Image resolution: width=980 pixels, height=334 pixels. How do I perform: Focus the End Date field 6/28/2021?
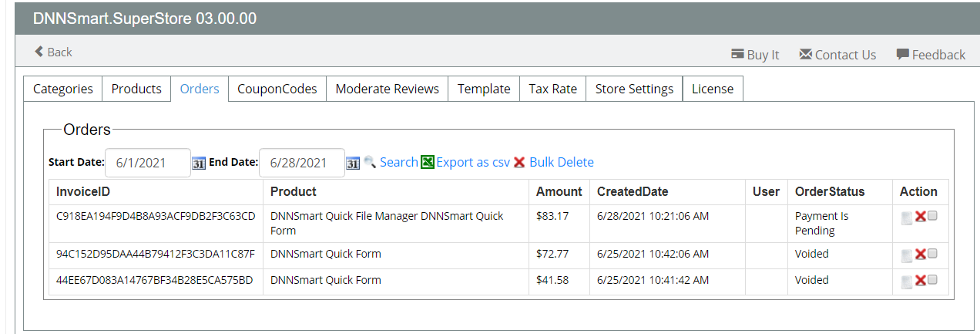point(302,163)
